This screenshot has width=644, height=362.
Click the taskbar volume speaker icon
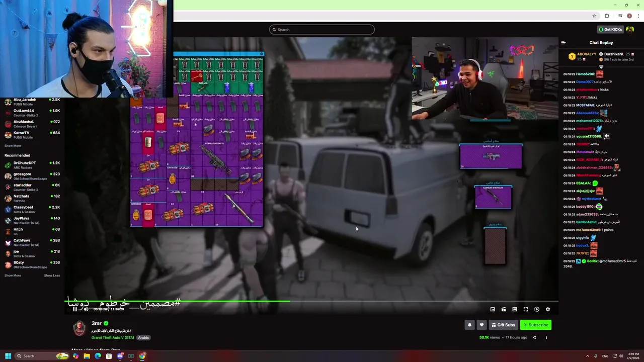(x=620, y=356)
